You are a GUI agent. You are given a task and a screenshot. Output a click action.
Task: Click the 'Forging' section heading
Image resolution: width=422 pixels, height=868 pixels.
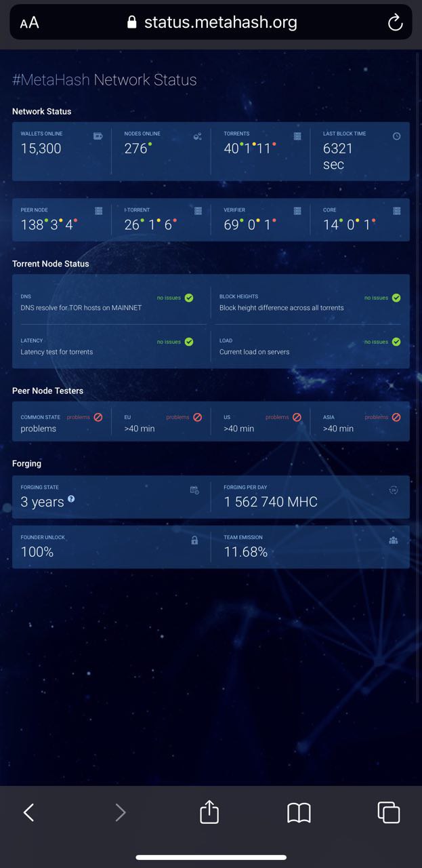tap(27, 464)
